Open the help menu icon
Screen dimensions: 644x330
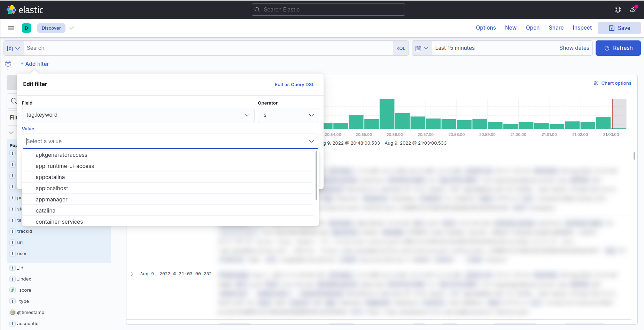[618, 10]
